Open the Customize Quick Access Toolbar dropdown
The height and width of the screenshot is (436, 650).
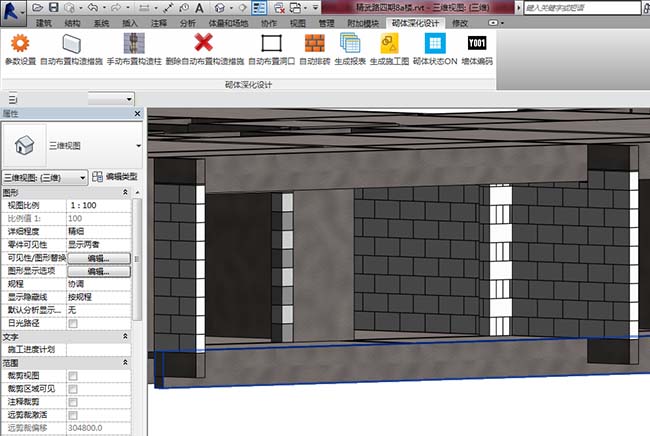click(x=315, y=8)
